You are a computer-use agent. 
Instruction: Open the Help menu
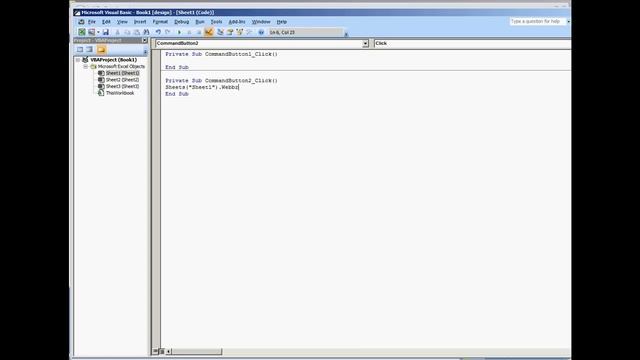point(282,22)
